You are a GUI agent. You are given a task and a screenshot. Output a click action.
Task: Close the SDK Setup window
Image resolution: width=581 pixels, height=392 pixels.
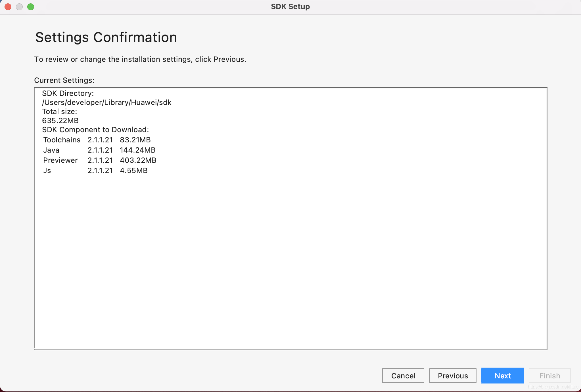pos(8,7)
